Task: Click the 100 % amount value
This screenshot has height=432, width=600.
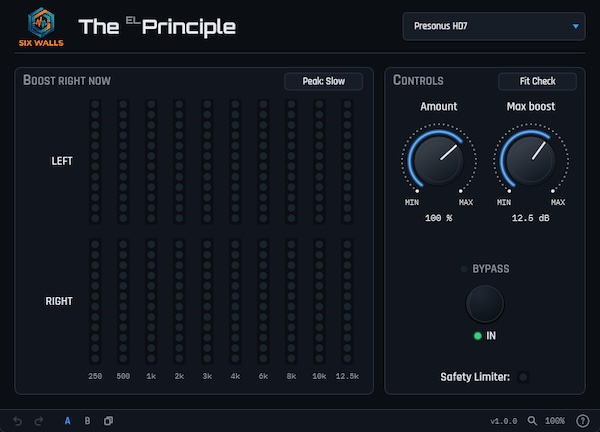Action: (x=439, y=218)
